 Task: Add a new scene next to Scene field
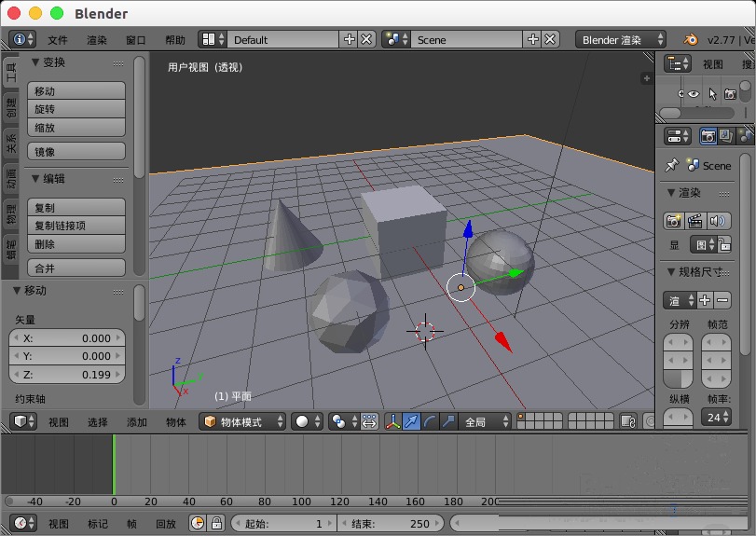pos(532,39)
